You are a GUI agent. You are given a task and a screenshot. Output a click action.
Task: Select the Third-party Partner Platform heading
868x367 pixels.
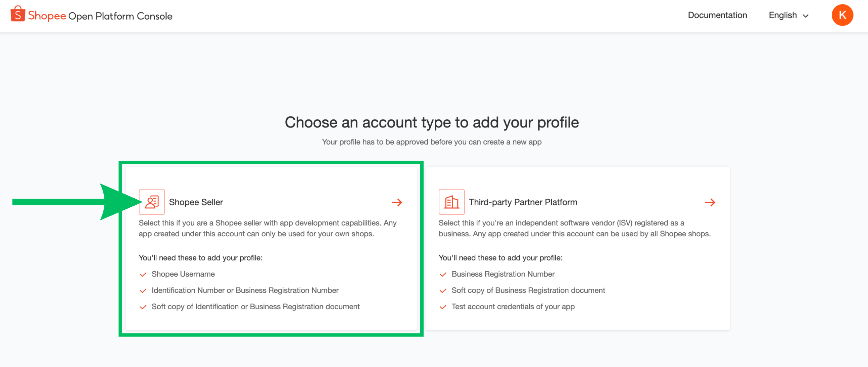click(x=523, y=202)
